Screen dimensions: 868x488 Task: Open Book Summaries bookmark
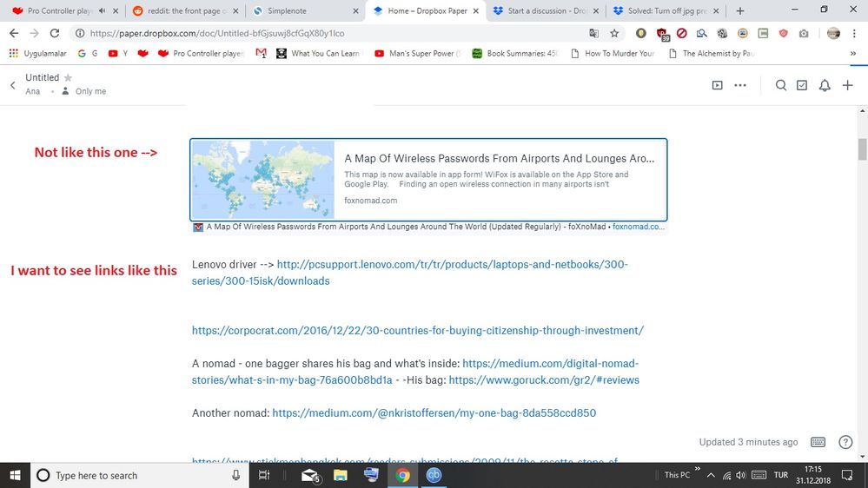515,54
